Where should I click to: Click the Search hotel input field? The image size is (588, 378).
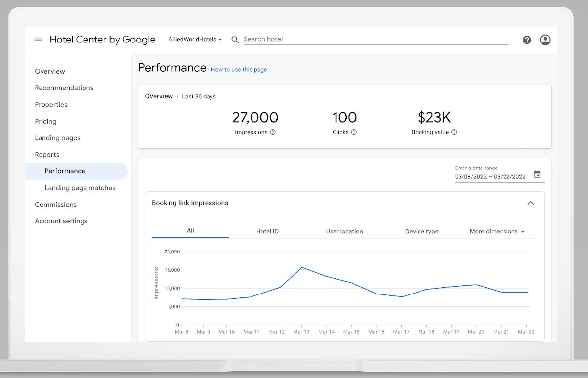(376, 39)
